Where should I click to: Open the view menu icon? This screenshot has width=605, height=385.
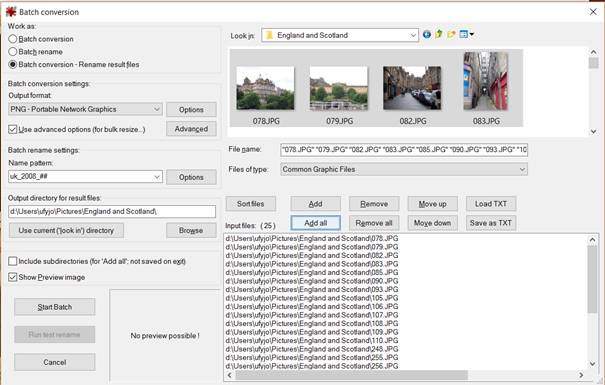466,35
